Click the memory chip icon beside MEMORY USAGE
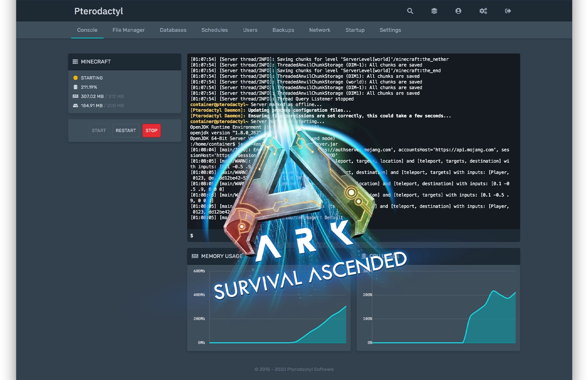The image size is (588, 380). click(x=195, y=256)
